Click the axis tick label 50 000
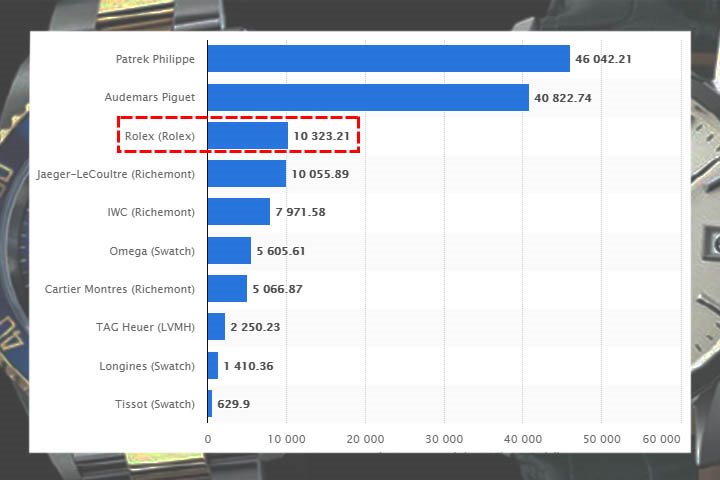Viewport: 720px width, 480px height. pyautogui.click(x=602, y=439)
